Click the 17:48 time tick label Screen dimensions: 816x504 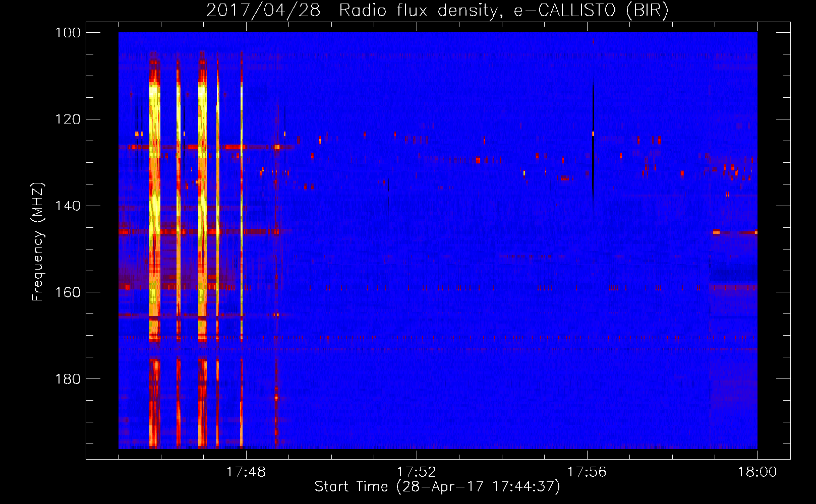click(246, 472)
